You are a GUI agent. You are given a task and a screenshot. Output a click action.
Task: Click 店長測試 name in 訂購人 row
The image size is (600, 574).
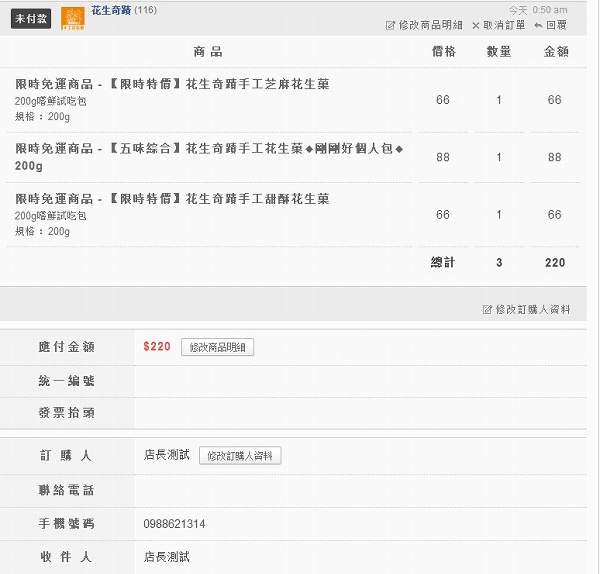167,455
